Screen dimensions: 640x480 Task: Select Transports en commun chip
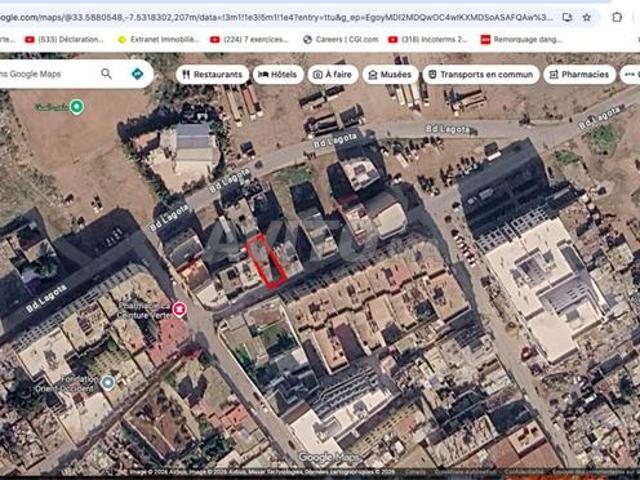481,75
